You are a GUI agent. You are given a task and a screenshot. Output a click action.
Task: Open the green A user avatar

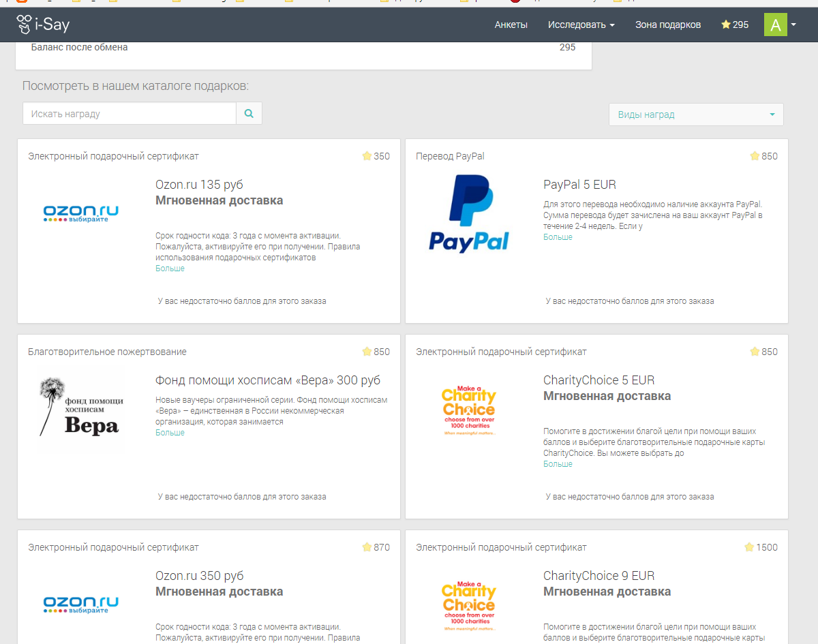[775, 25]
